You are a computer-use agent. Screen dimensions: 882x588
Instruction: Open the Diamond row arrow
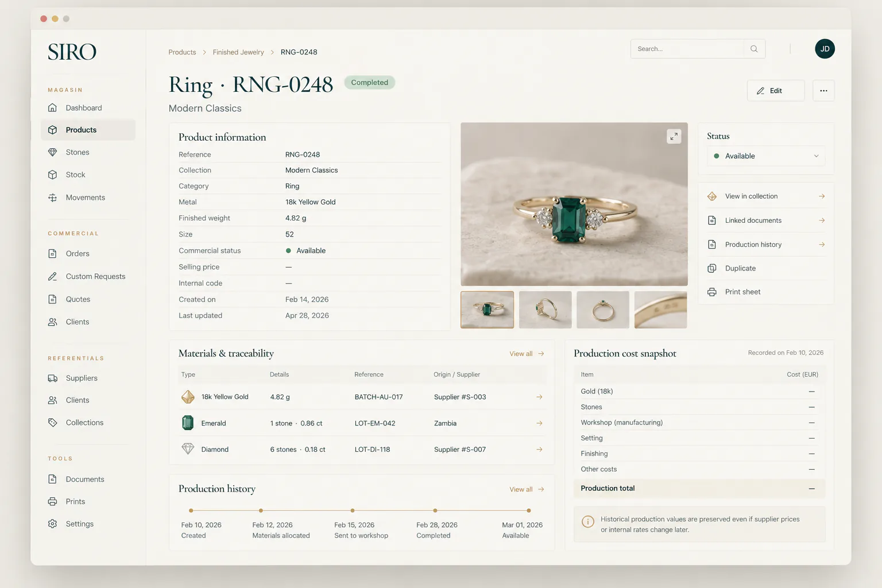point(539,450)
